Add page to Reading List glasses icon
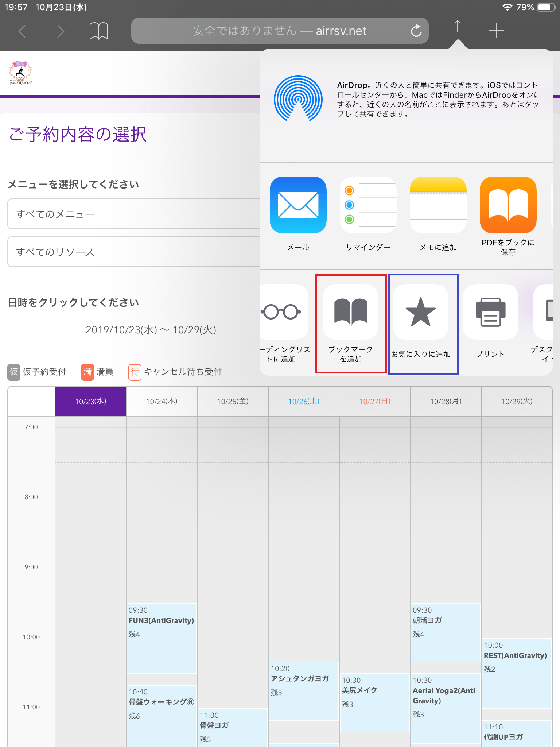This screenshot has width=560, height=747. pos(281,312)
